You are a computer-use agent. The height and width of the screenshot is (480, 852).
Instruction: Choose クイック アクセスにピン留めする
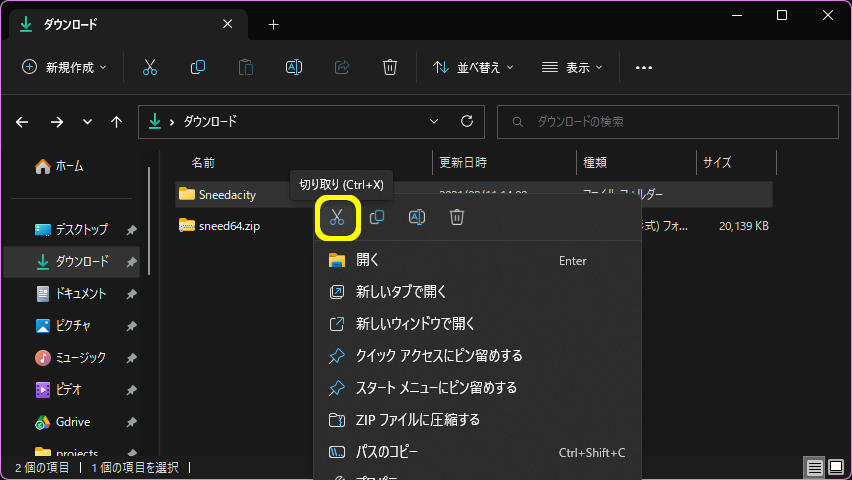point(477,356)
